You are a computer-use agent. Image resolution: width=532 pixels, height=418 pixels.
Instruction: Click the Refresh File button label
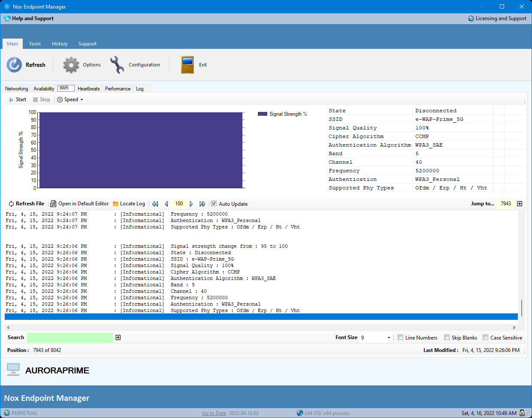(x=30, y=204)
